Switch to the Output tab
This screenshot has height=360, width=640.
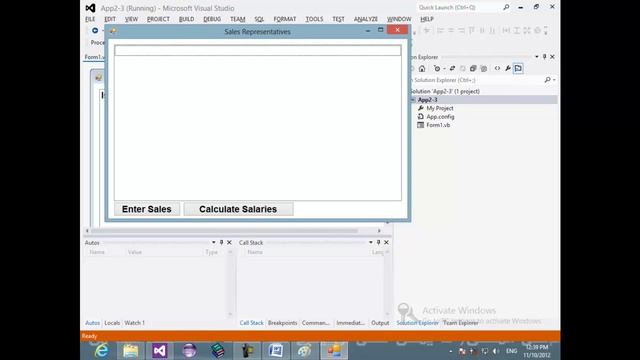380,323
